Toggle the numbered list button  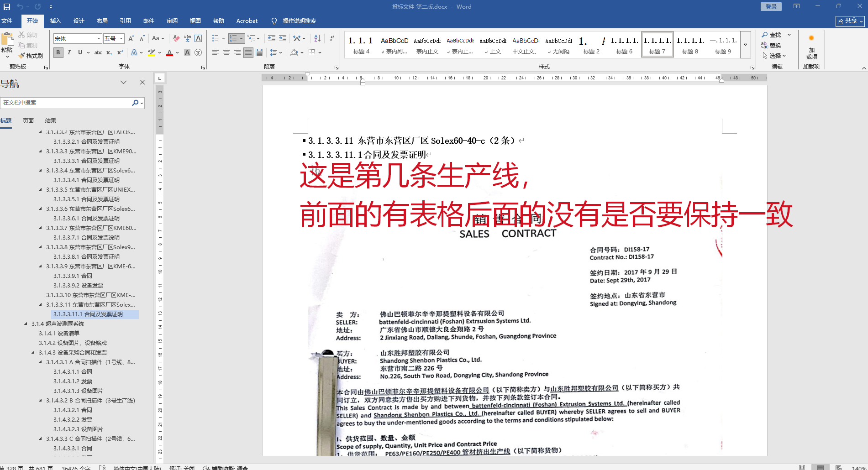point(233,39)
